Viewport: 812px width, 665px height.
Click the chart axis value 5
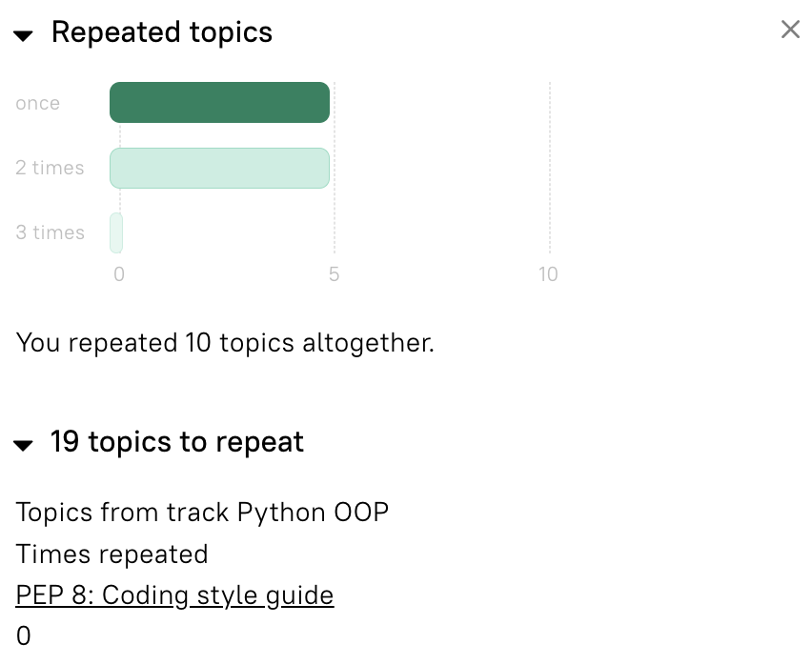[334, 274]
